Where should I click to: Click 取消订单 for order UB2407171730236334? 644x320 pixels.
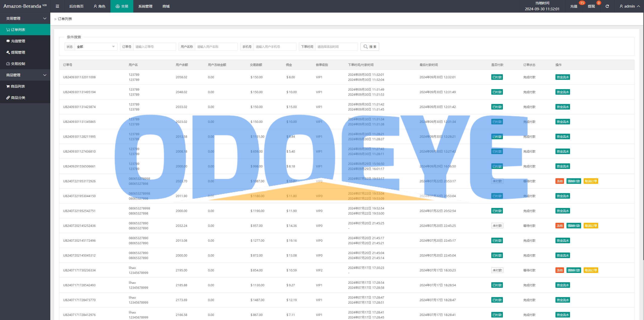(x=591, y=270)
